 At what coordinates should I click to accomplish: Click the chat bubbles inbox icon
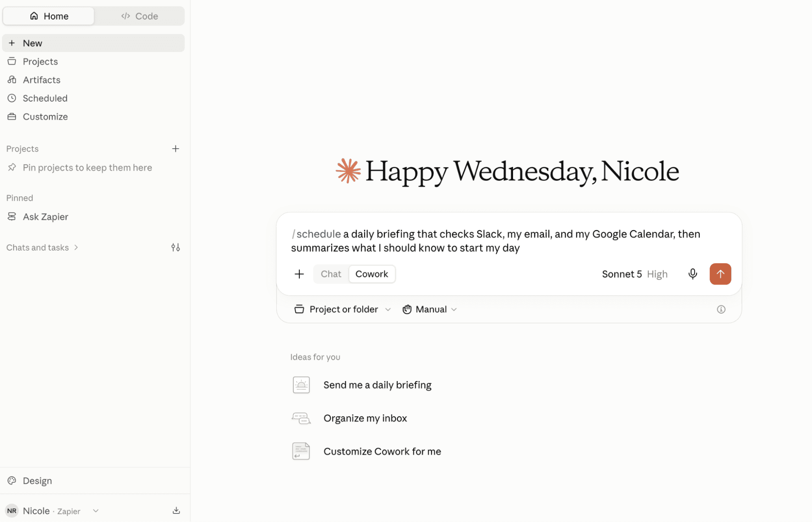(x=301, y=418)
